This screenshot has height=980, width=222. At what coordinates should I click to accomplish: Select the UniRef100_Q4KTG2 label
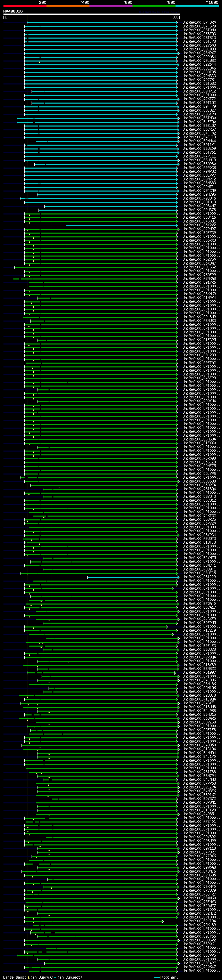coord(199,516)
